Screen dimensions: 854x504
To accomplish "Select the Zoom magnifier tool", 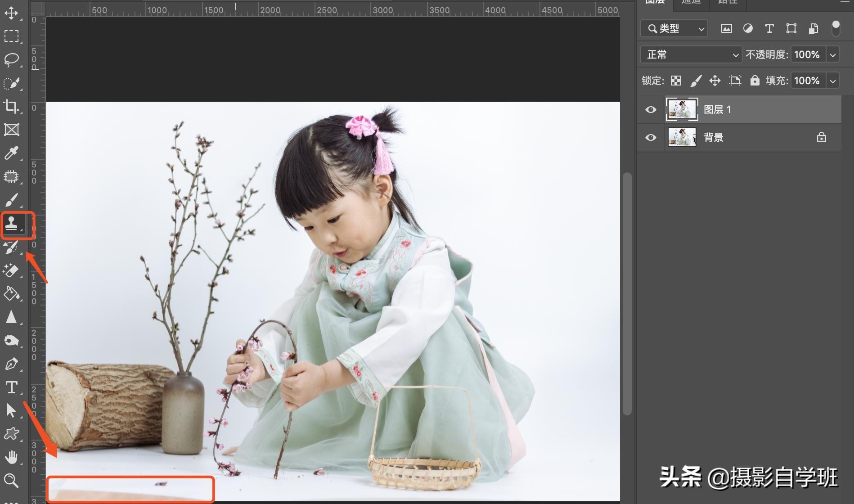I will coord(11,481).
